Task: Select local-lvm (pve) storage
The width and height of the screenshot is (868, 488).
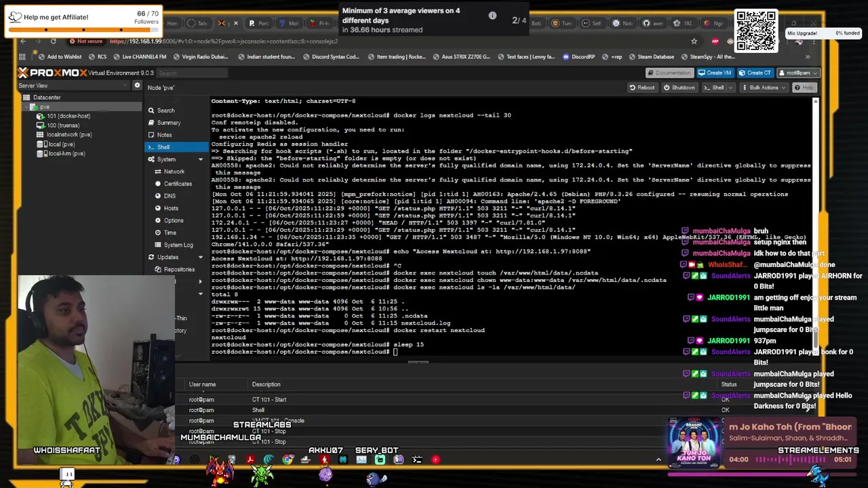Action: (66, 154)
